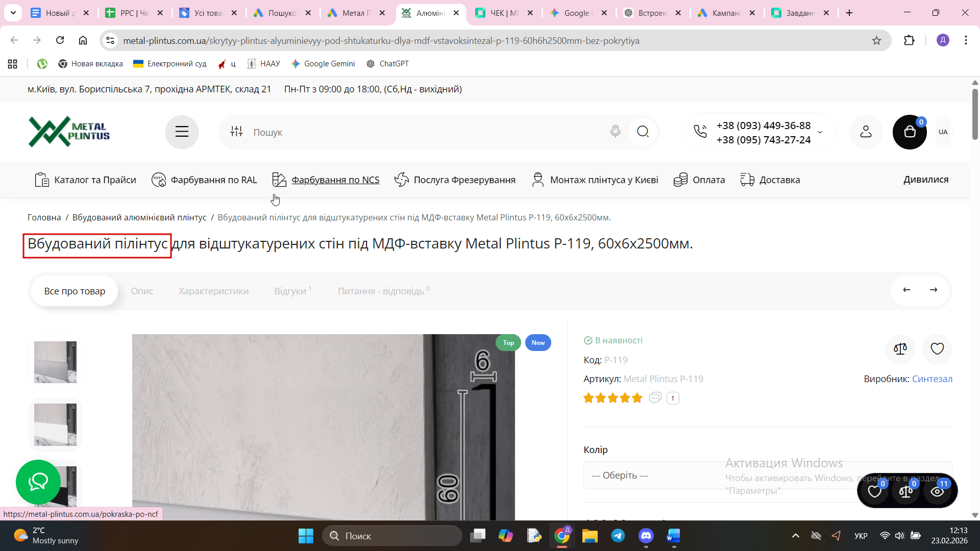The width and height of the screenshot is (980, 551).
Task: Select the second product thumbnail image
Action: coord(55,424)
